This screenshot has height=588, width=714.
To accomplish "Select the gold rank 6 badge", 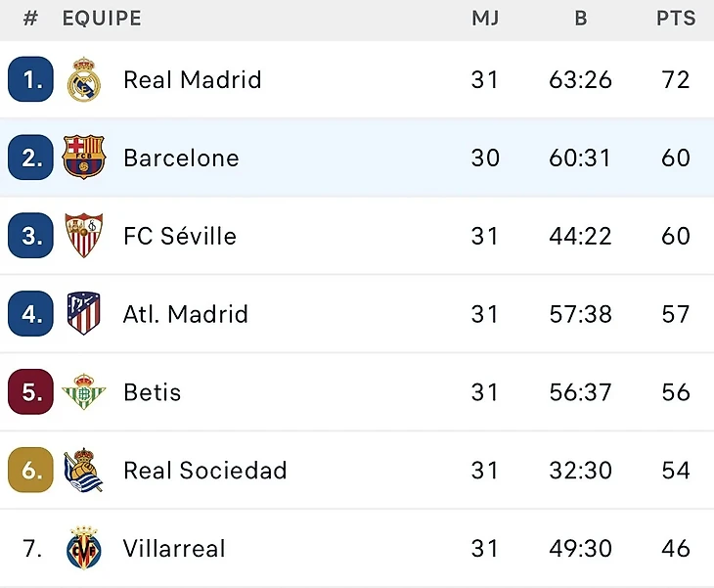I will coord(31,471).
